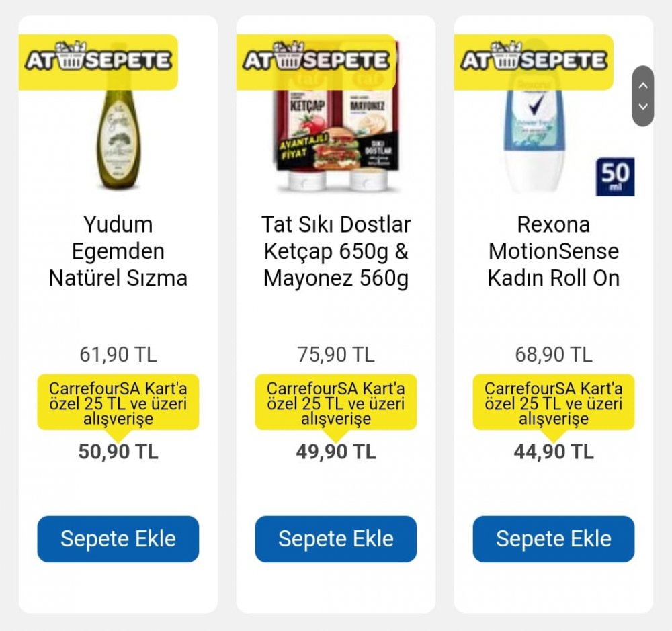This screenshot has width=672, height=631.
Task: Click the 75,90 TL regular price
Action: 336,355
